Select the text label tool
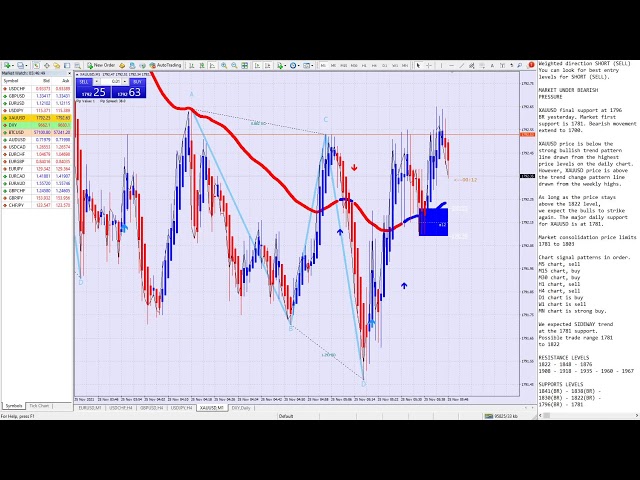The height and width of the screenshot is (480, 640). coord(492,65)
